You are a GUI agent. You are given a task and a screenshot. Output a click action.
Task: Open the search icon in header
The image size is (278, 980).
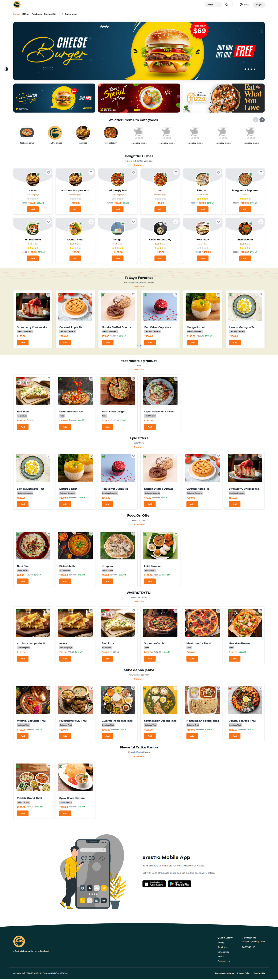coord(226,5)
